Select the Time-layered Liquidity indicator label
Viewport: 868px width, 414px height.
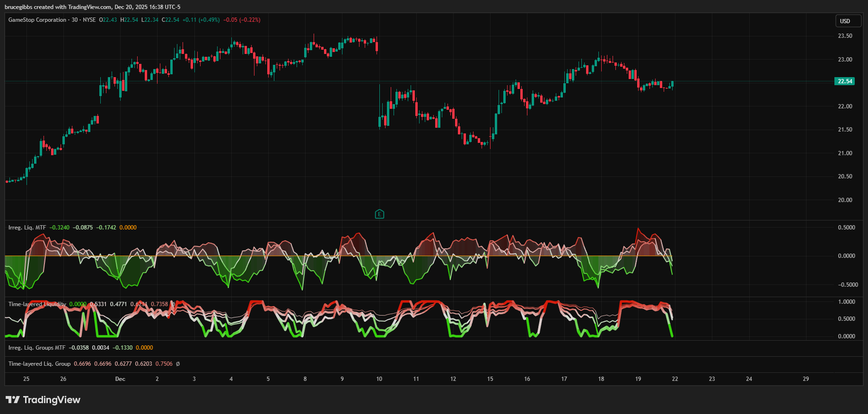click(37, 304)
